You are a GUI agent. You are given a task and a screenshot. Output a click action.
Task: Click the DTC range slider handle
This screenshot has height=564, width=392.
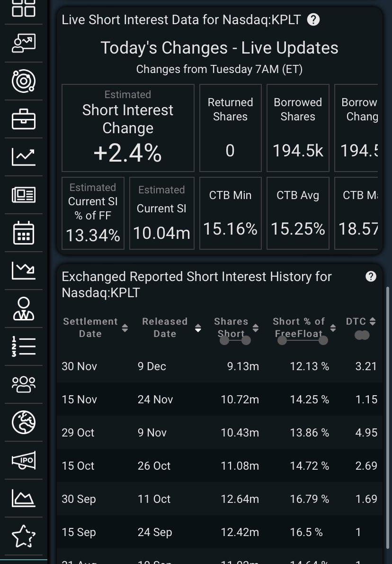362,335
